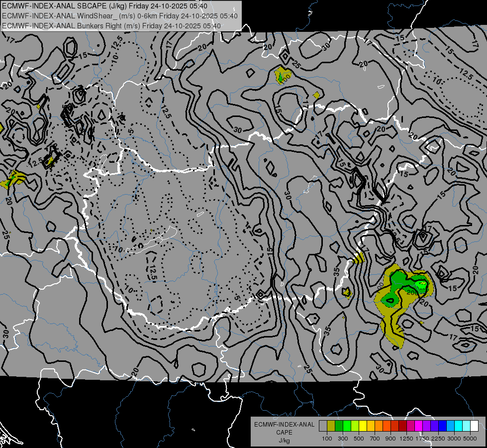
Task: Select the lime-green legend swatch
Action: (355, 426)
